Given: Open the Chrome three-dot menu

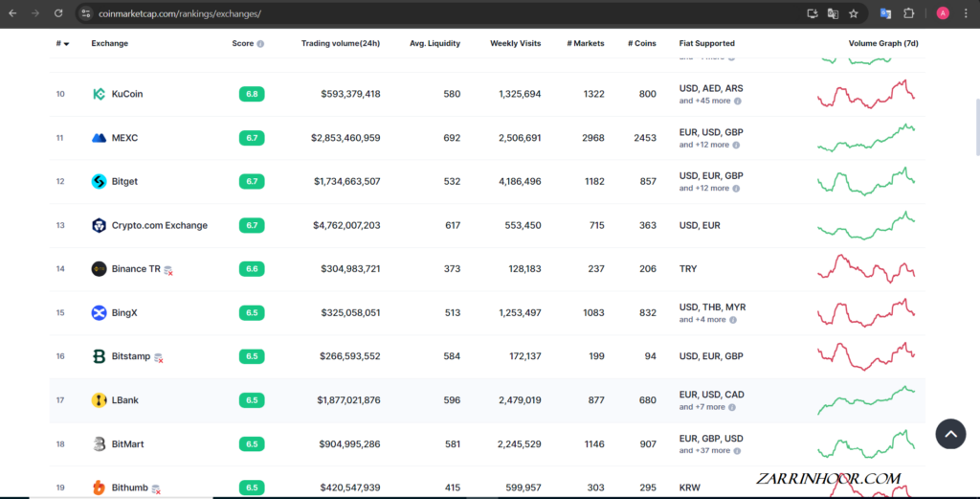Looking at the screenshot, I should pyautogui.click(x=968, y=13).
